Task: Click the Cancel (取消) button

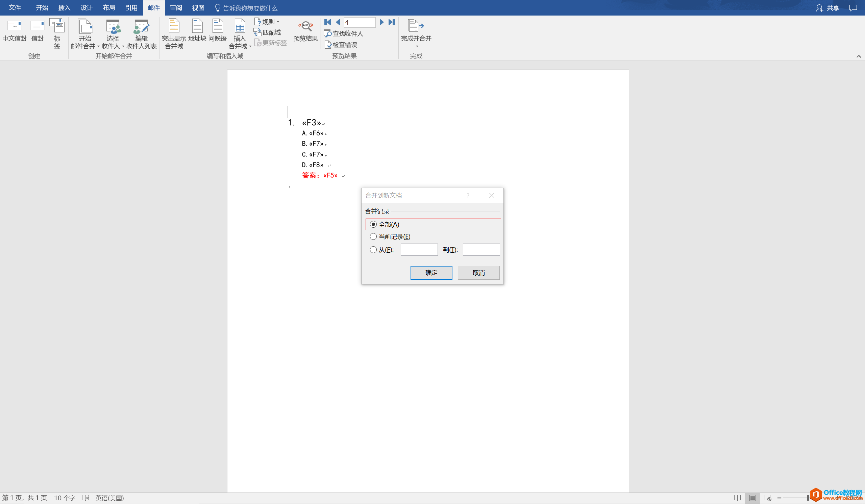Action: point(478,273)
